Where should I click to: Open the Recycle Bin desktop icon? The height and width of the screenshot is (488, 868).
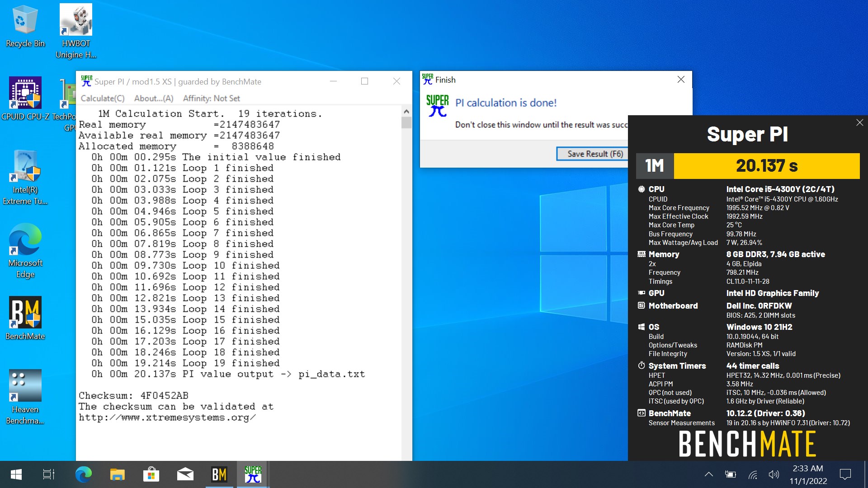point(25,27)
